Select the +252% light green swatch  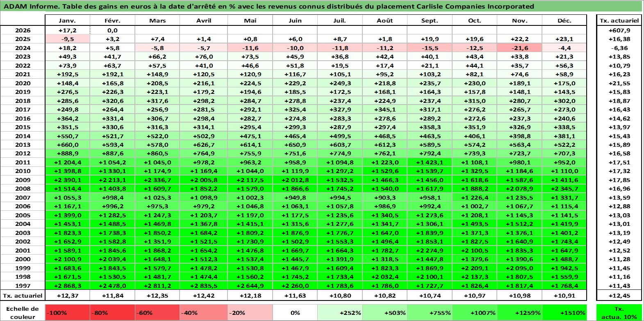pos(340,312)
